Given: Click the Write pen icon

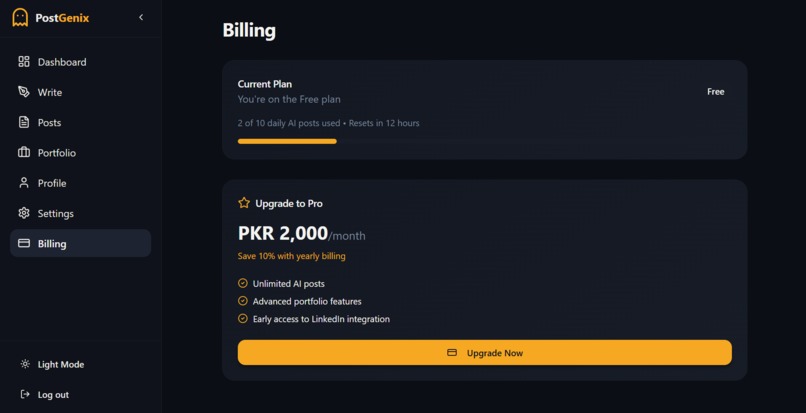Looking at the screenshot, I should (x=24, y=92).
